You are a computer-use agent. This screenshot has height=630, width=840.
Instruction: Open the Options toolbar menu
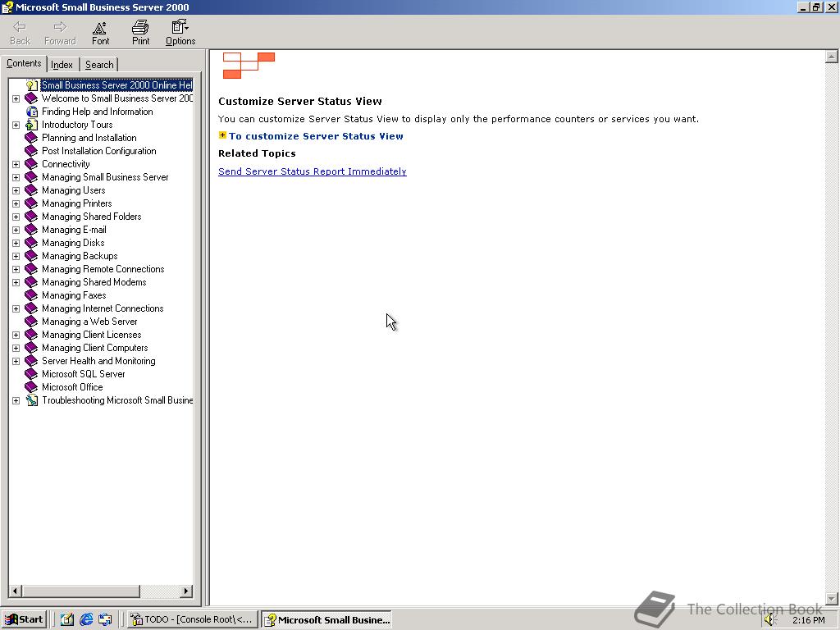point(180,33)
